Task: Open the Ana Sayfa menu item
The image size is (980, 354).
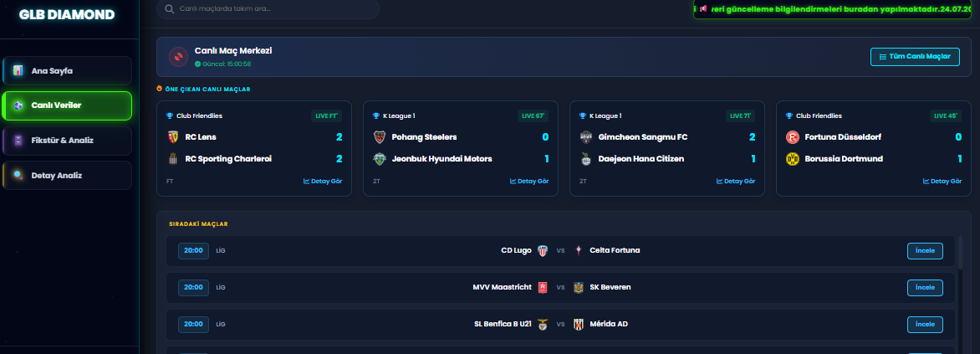Action: tap(68, 70)
